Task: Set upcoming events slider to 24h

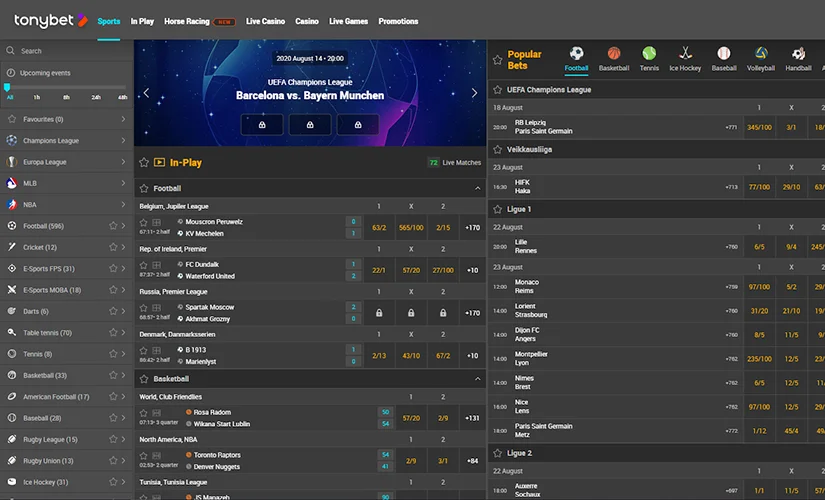Action: 96,97
